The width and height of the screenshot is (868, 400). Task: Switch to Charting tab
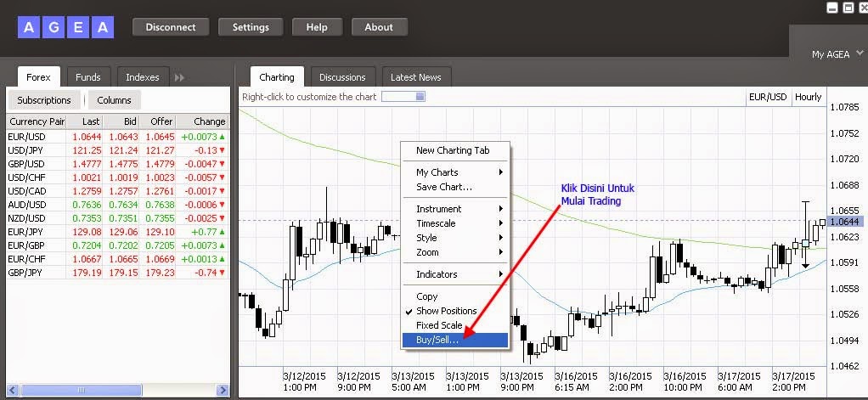click(x=277, y=77)
